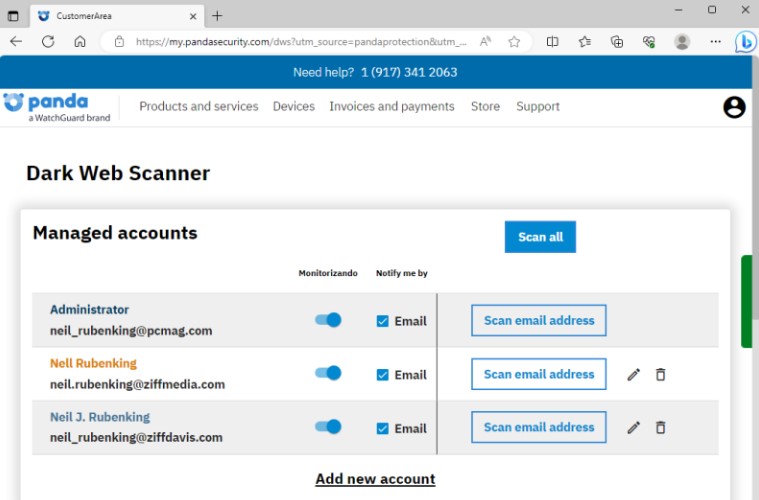This screenshot has width=759, height=500.
Task: Delete the Nell Rubenking account via trash icon
Action: (660, 374)
